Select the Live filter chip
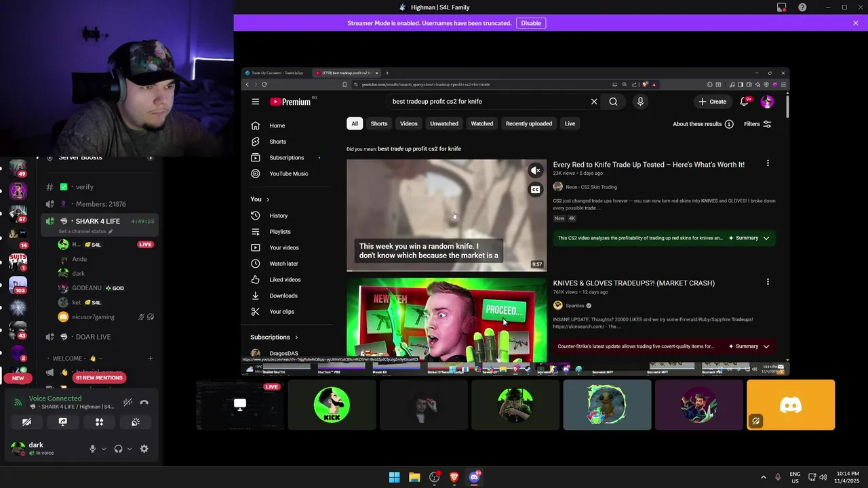 click(x=570, y=123)
